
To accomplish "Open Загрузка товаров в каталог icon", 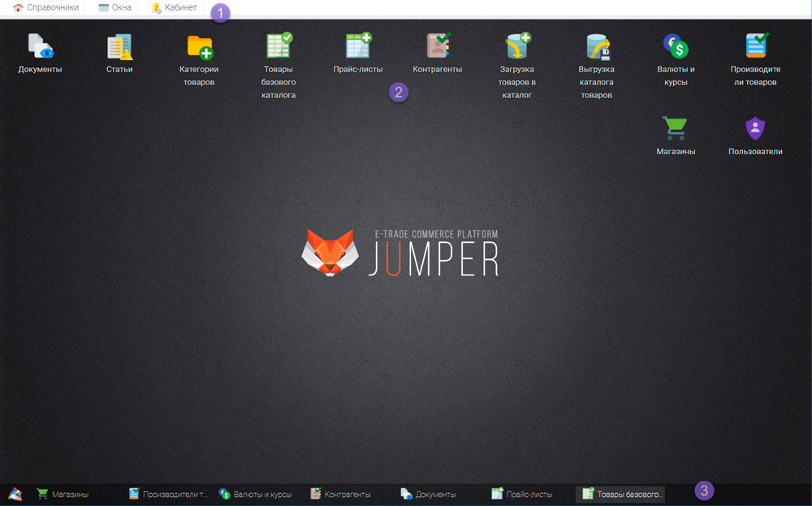I will 516,46.
